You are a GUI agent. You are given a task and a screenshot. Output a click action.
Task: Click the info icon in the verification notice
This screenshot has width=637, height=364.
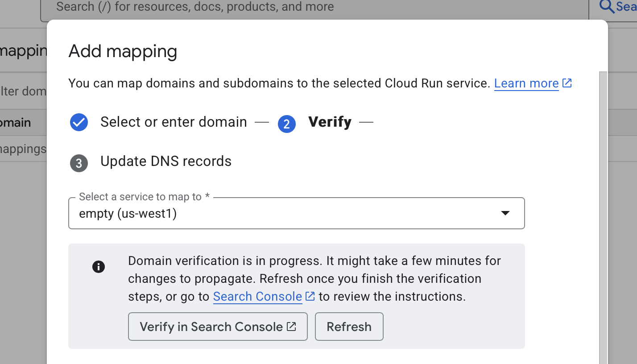coord(99,266)
